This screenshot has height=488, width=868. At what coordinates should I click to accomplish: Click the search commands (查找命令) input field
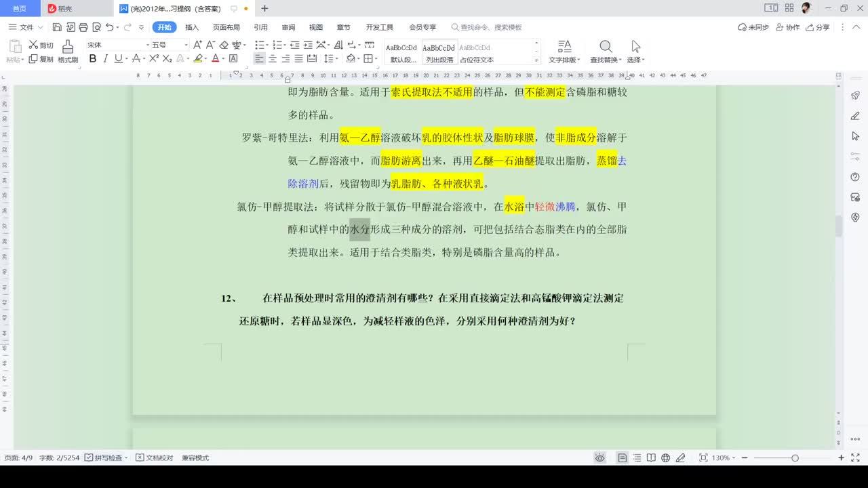pyautogui.click(x=491, y=28)
